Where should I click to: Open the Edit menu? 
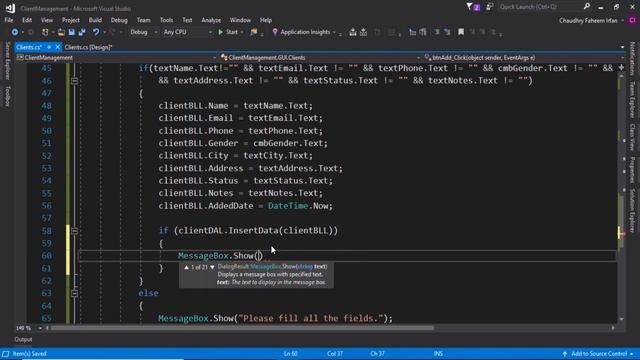coord(27,20)
